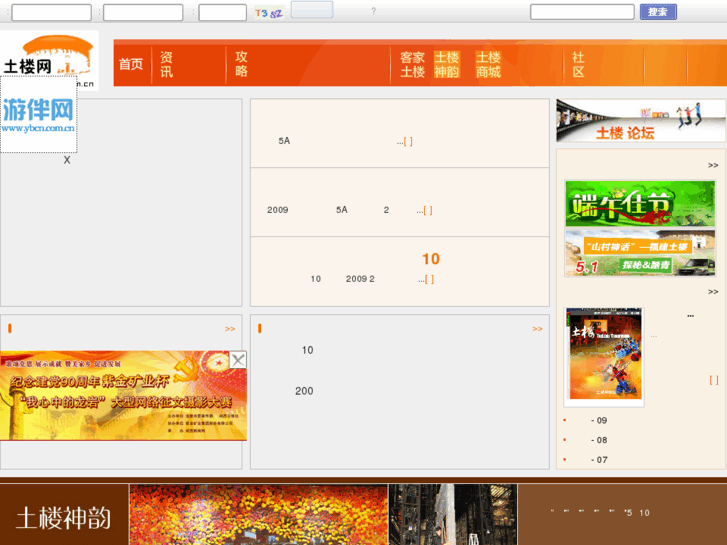The image size is (727, 545).
Task: Click the 土楼 magazine cover thumbnail
Action: 604,356
